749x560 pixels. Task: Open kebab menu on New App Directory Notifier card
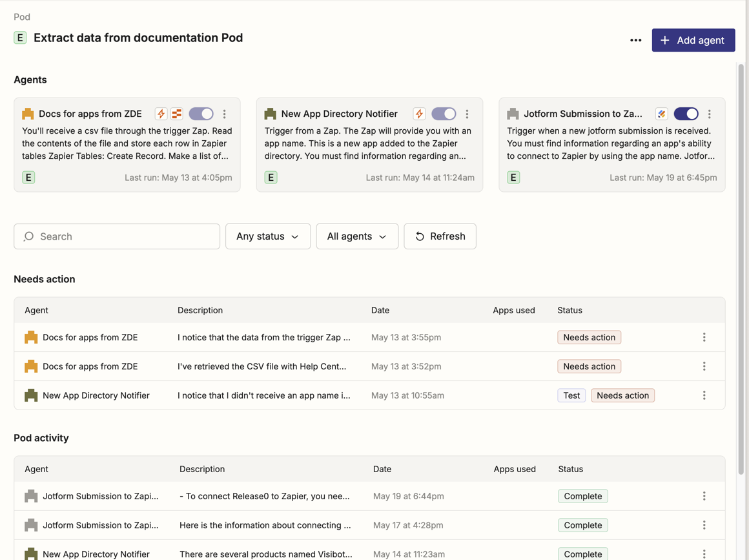[x=467, y=114]
